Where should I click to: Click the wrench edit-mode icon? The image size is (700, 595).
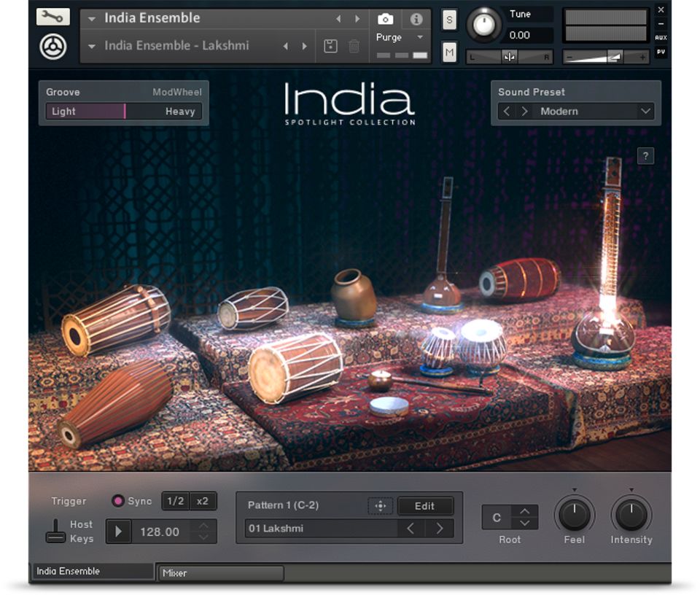click(x=52, y=17)
